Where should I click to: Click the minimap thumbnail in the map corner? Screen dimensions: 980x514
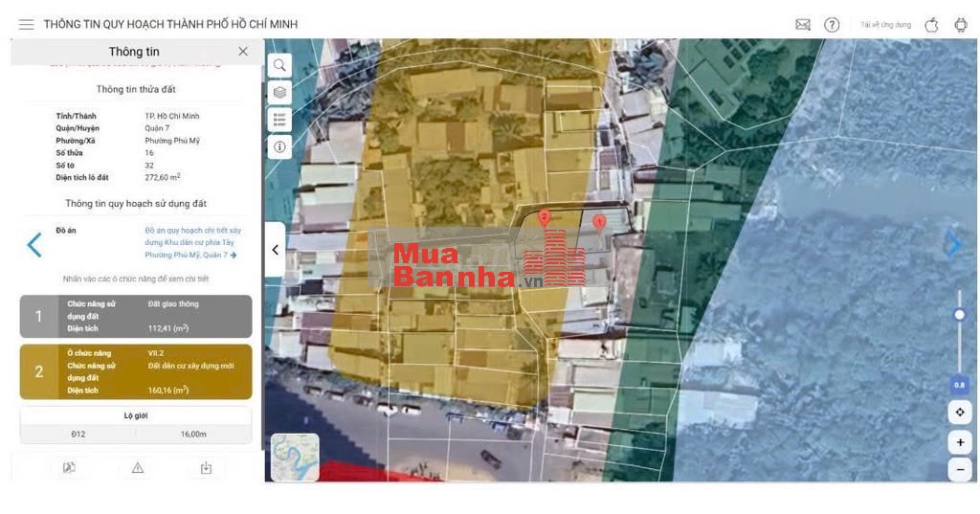(x=295, y=458)
